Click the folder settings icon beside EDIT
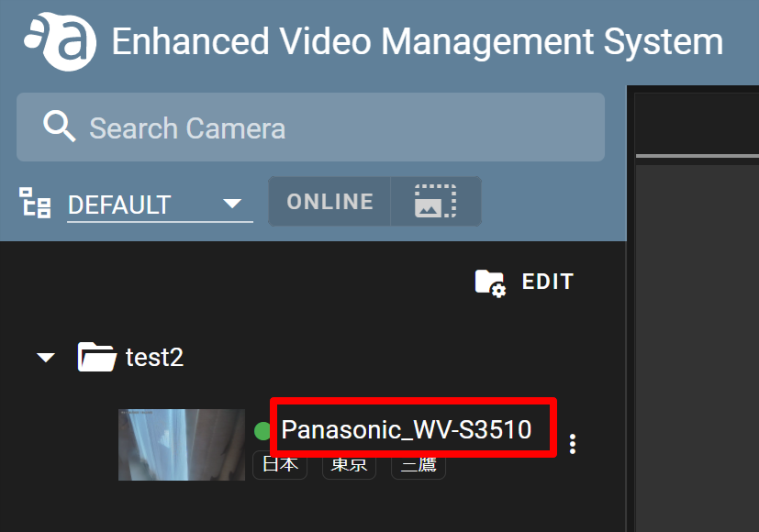 pyautogui.click(x=490, y=283)
